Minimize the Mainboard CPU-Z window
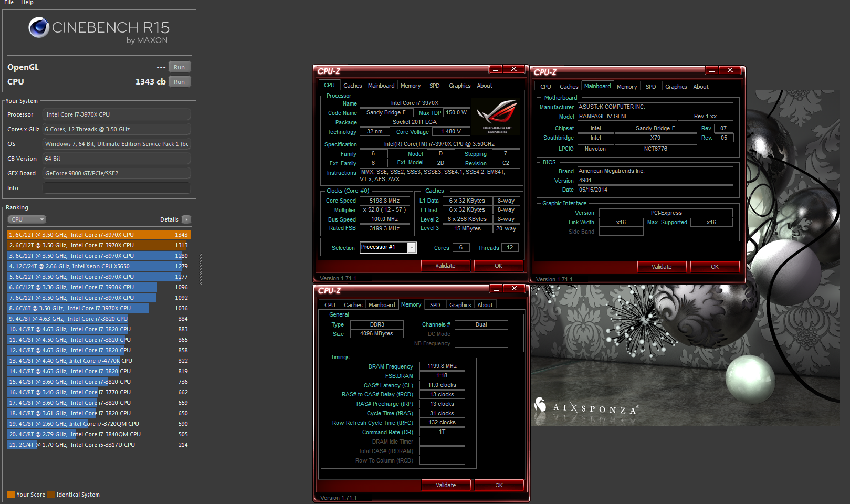The width and height of the screenshot is (850, 504). (x=712, y=70)
